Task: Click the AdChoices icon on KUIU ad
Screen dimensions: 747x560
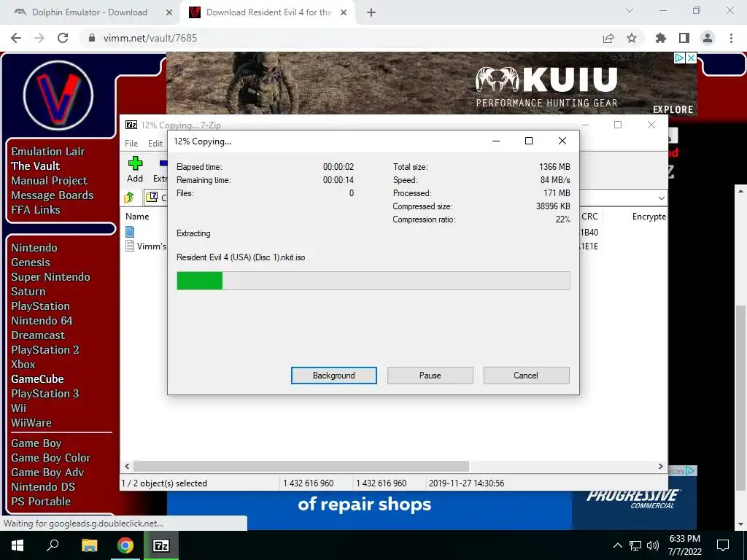Action: tap(680, 58)
